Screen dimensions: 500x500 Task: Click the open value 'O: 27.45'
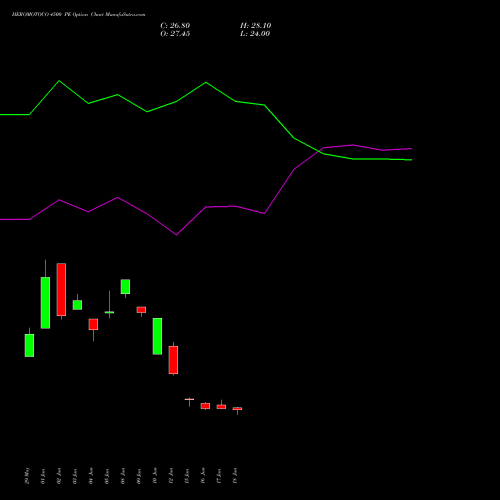175,34
